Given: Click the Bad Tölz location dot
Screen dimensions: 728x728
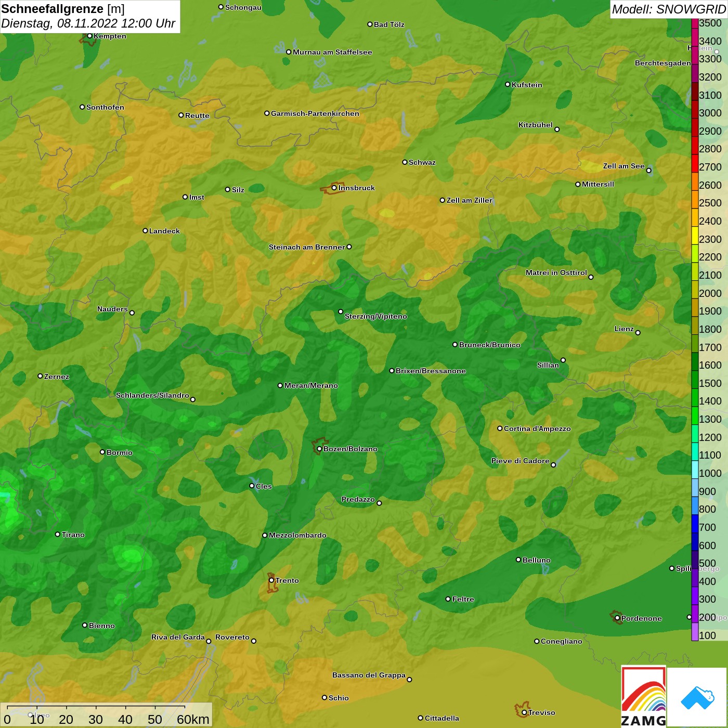Looking at the screenshot, I should tap(370, 24).
